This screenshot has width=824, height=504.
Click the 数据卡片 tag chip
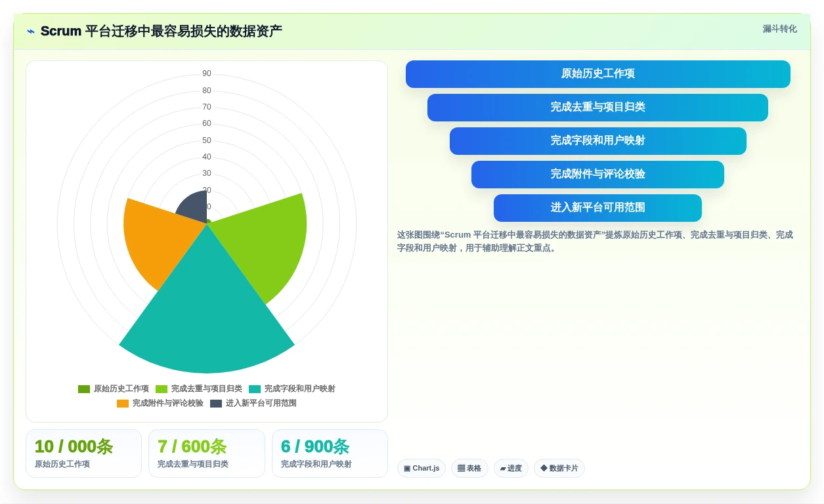tap(559, 469)
